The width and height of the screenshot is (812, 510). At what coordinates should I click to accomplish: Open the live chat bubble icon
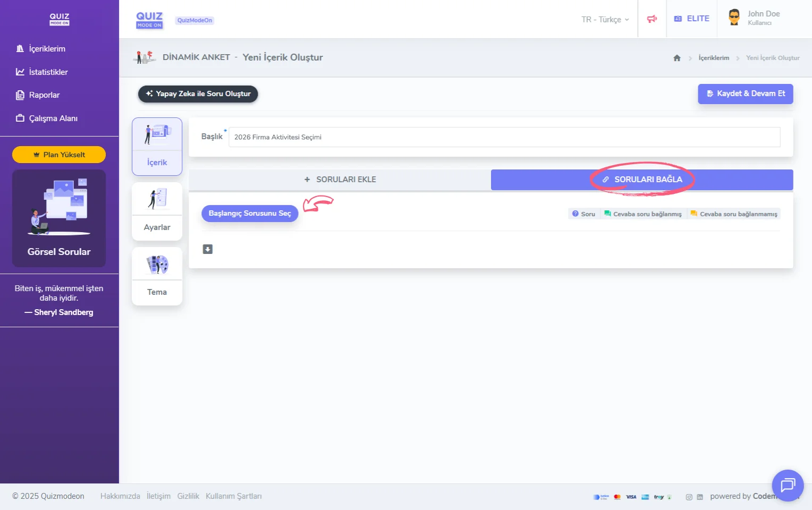[787, 485]
